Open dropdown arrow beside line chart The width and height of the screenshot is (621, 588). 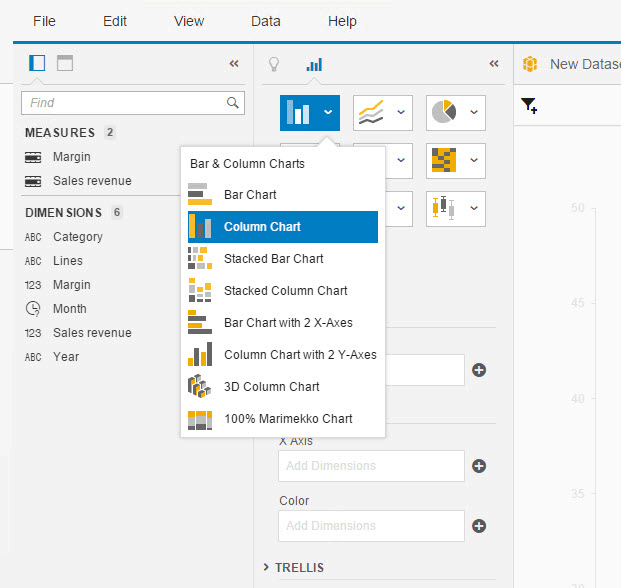[400, 112]
